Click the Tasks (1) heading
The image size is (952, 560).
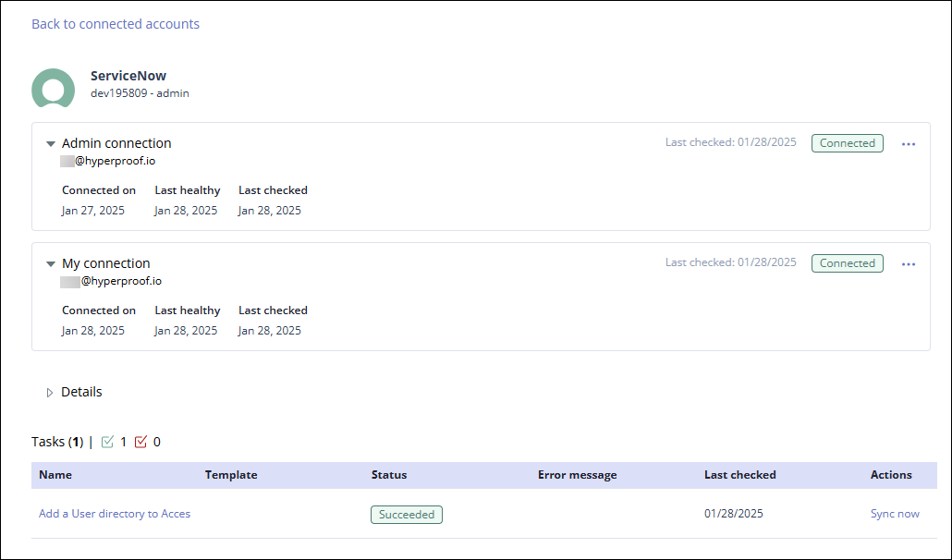click(x=57, y=442)
